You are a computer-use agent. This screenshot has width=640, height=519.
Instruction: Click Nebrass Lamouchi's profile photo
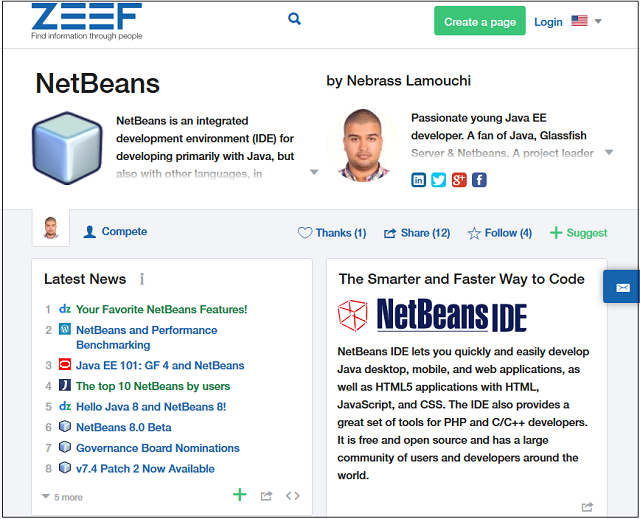click(362, 145)
